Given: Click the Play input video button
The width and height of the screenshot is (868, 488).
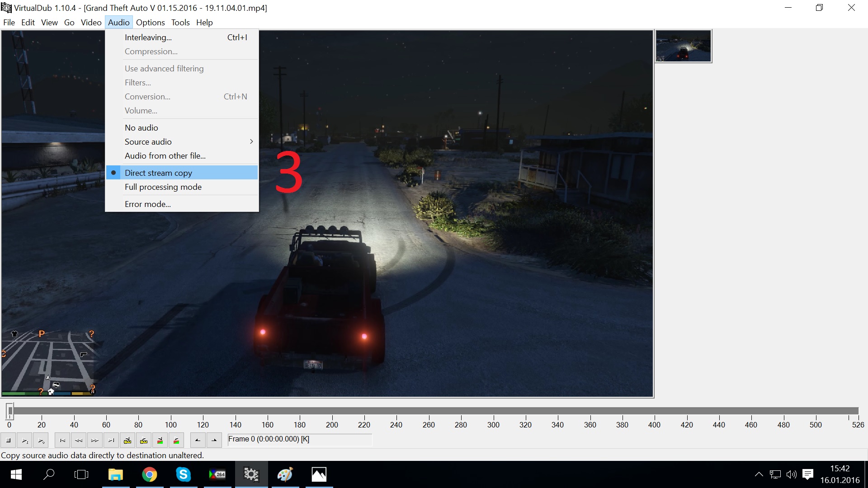Looking at the screenshot, I should [x=25, y=440].
